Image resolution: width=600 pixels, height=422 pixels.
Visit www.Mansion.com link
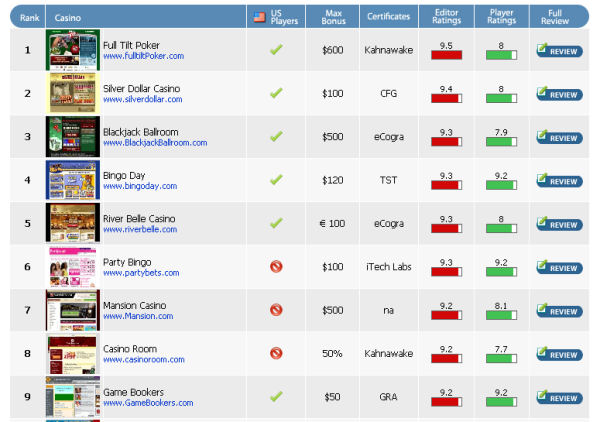click(138, 316)
